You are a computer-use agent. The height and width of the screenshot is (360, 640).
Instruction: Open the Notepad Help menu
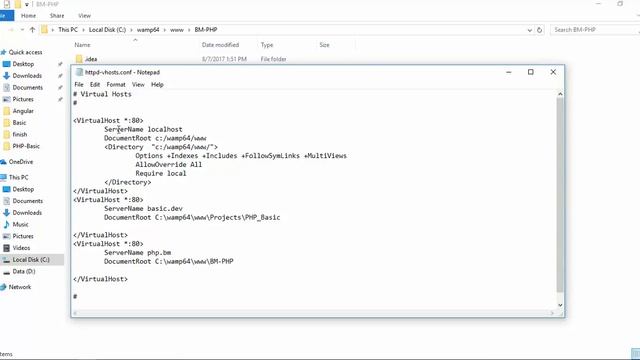click(157, 84)
